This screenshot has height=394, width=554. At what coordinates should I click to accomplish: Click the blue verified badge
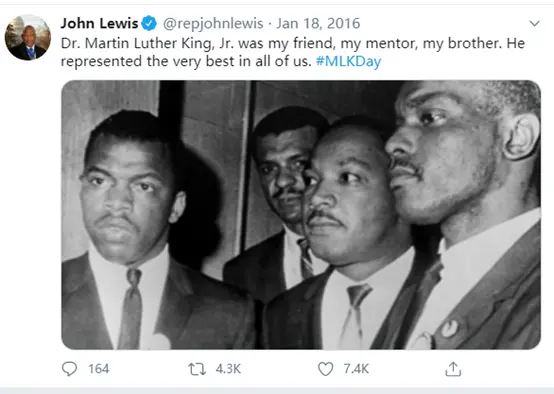149,23
